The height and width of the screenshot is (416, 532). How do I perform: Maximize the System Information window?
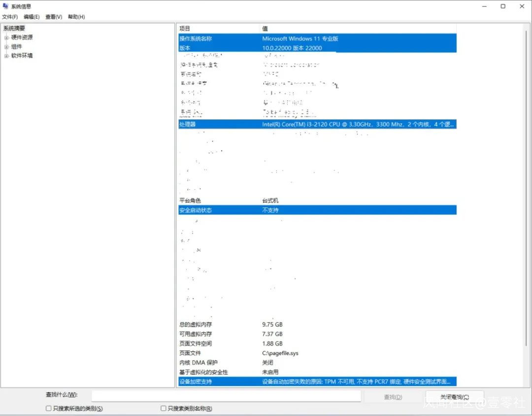(x=503, y=6)
